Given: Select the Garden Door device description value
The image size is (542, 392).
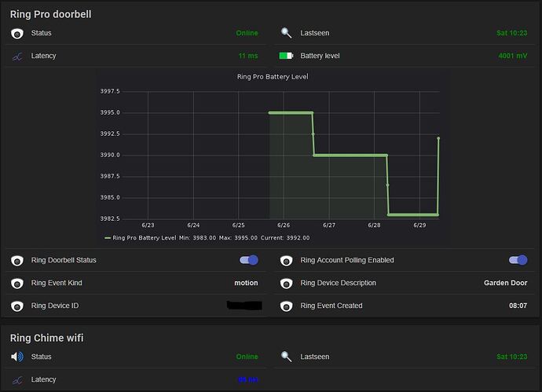Looking at the screenshot, I should point(505,284).
